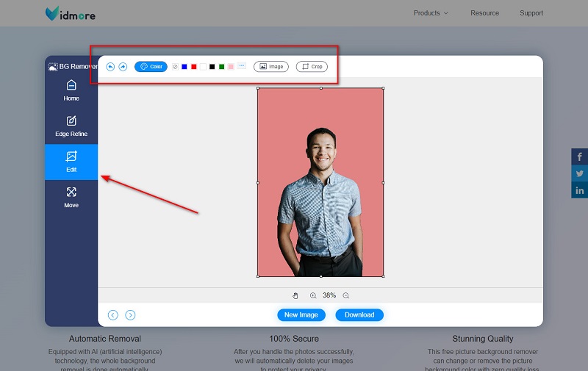The image size is (588, 371).
Task: Go to next image with right arrow
Action: [130, 315]
